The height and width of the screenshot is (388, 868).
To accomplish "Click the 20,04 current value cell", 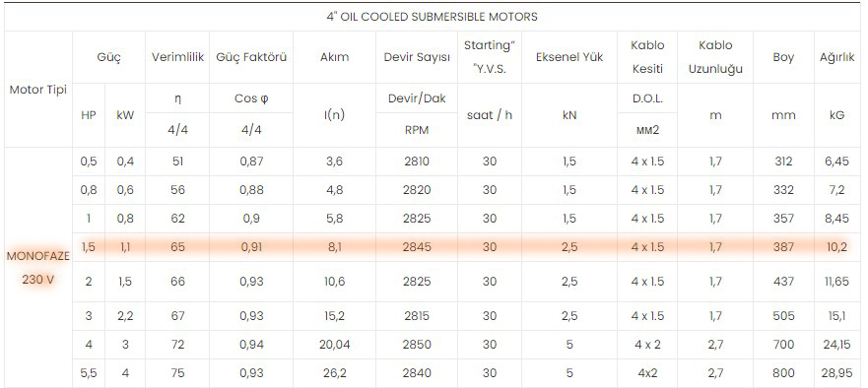I will (x=334, y=345).
